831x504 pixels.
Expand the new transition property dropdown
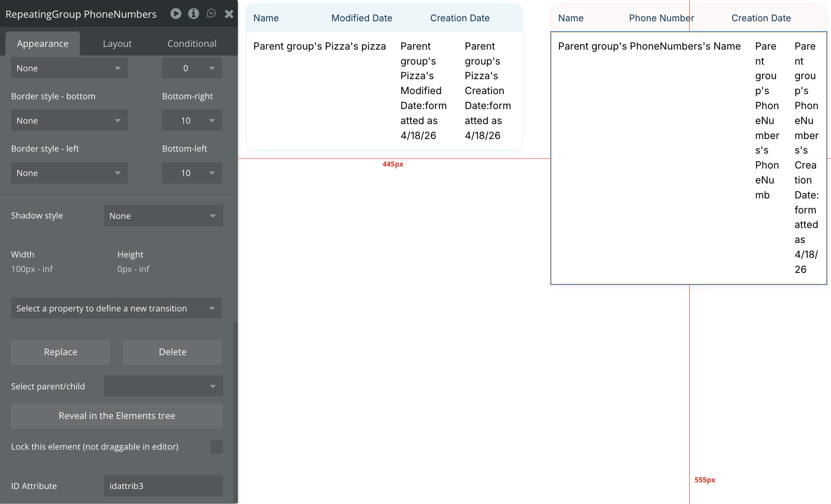coord(116,308)
